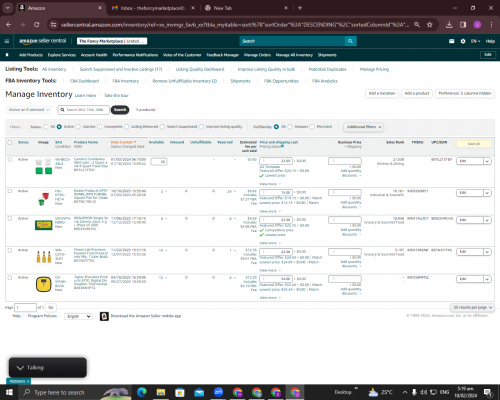
Task: Click the Save all button
Action: tap(474, 144)
